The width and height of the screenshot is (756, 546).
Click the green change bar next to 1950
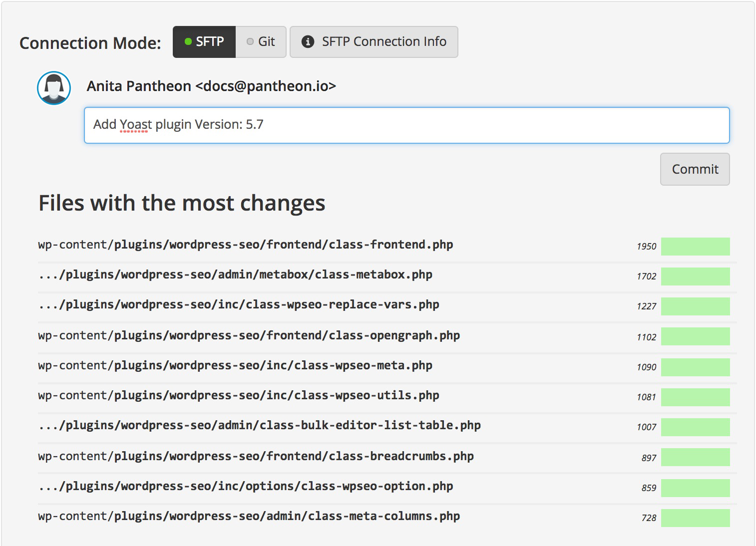point(695,246)
